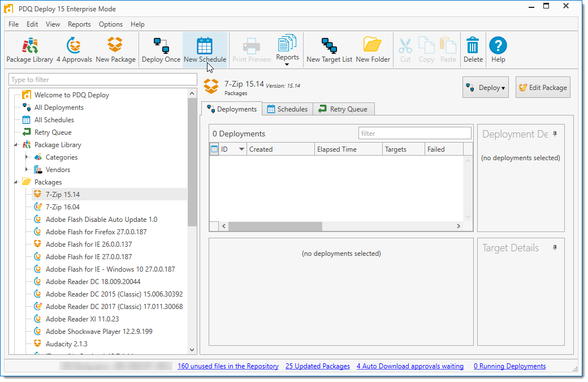Click the New Target List icon

329,45
